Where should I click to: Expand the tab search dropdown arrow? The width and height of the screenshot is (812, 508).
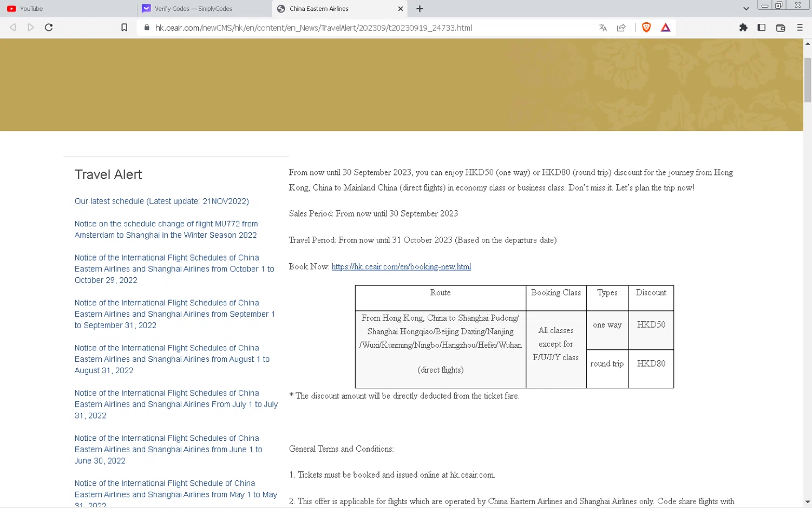(746, 9)
